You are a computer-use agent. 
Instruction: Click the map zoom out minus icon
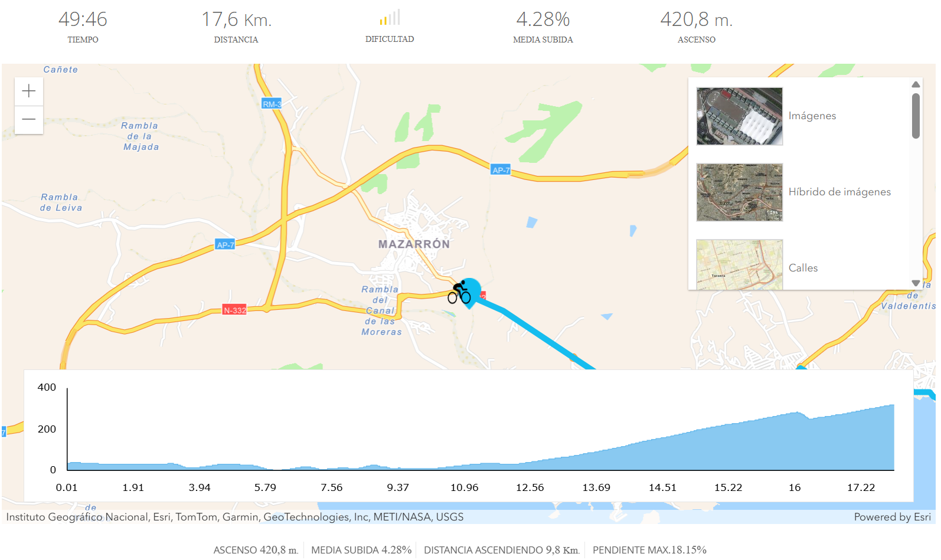point(28,119)
